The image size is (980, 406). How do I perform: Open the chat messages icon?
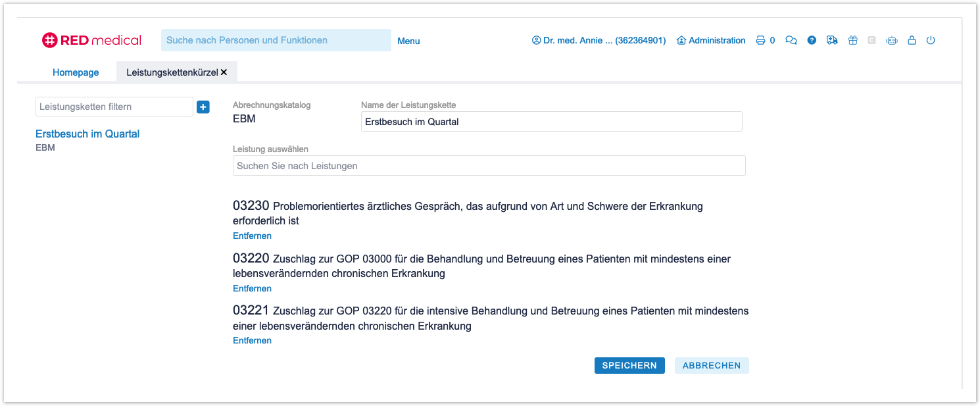791,40
